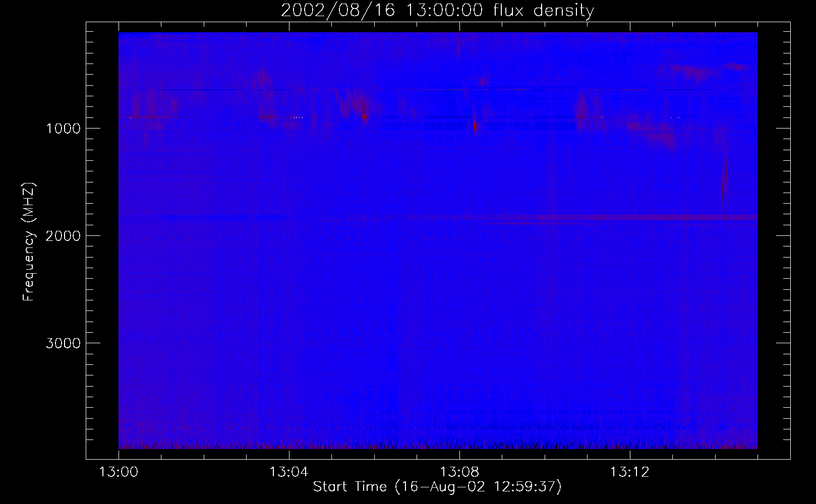Click the 13:00 time tick label
816x504 pixels.
pyautogui.click(x=119, y=472)
